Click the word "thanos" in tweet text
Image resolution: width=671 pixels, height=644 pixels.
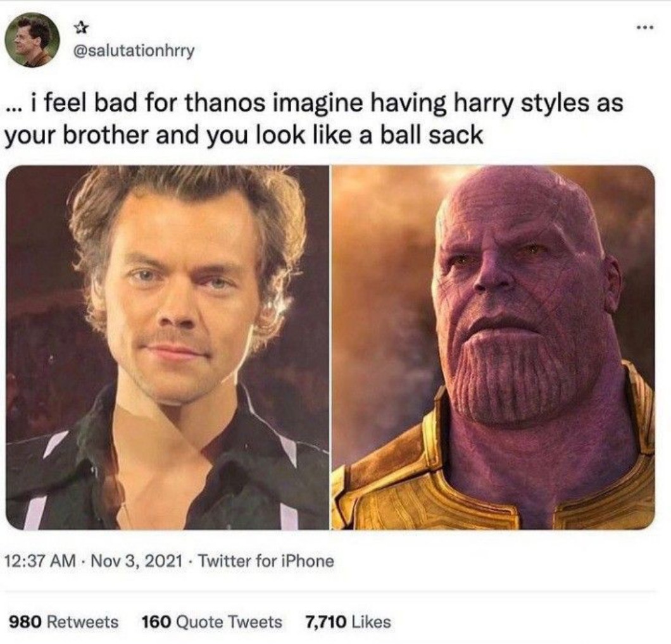230,103
